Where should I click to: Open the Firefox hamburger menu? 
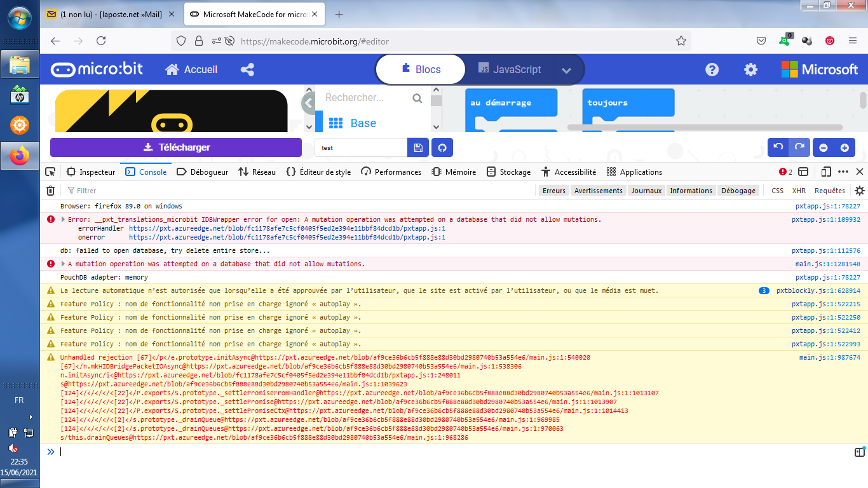click(853, 41)
